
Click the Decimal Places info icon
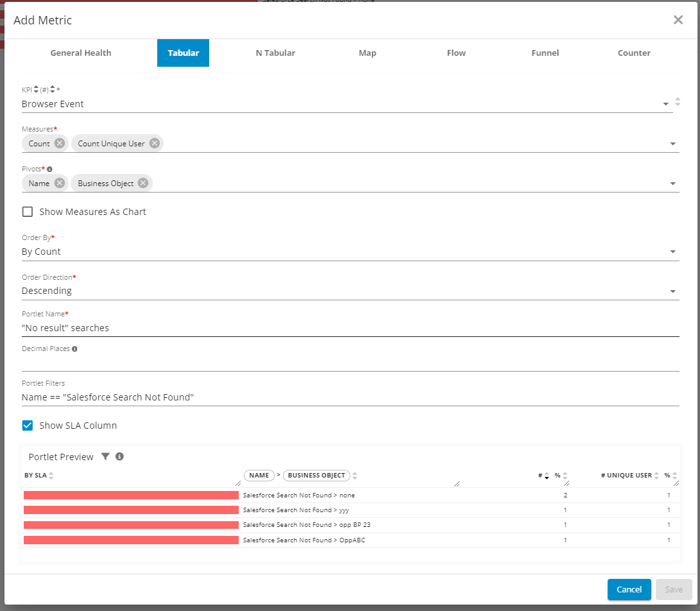coord(75,349)
